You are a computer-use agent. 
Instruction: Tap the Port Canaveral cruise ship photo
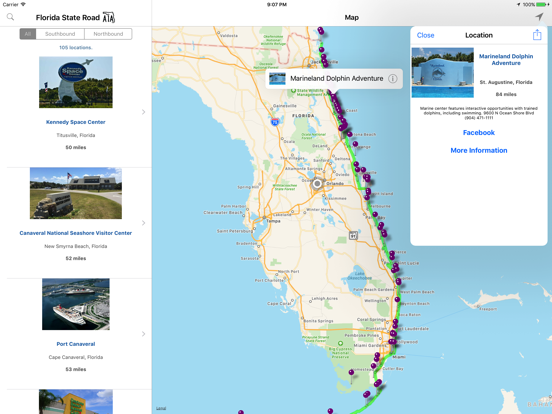tap(76, 304)
